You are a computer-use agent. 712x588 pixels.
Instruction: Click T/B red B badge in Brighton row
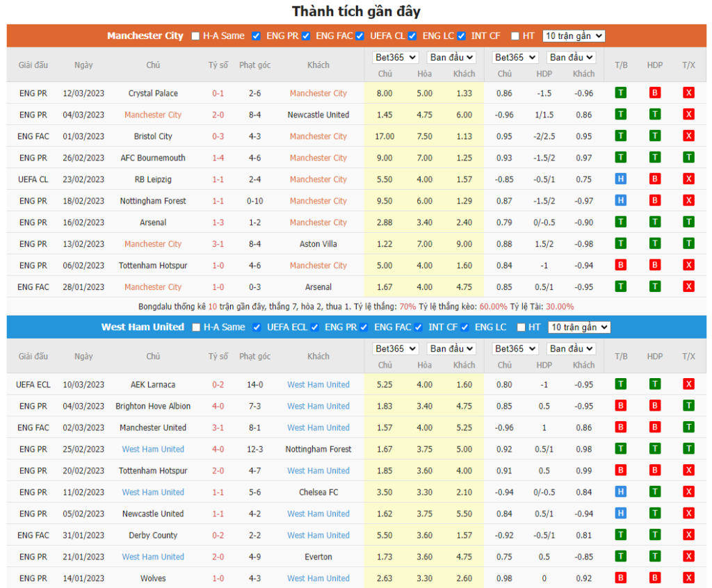(620, 406)
